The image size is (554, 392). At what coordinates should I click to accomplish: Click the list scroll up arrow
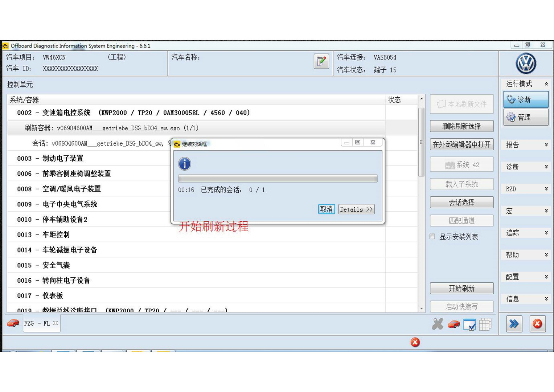tap(421, 98)
